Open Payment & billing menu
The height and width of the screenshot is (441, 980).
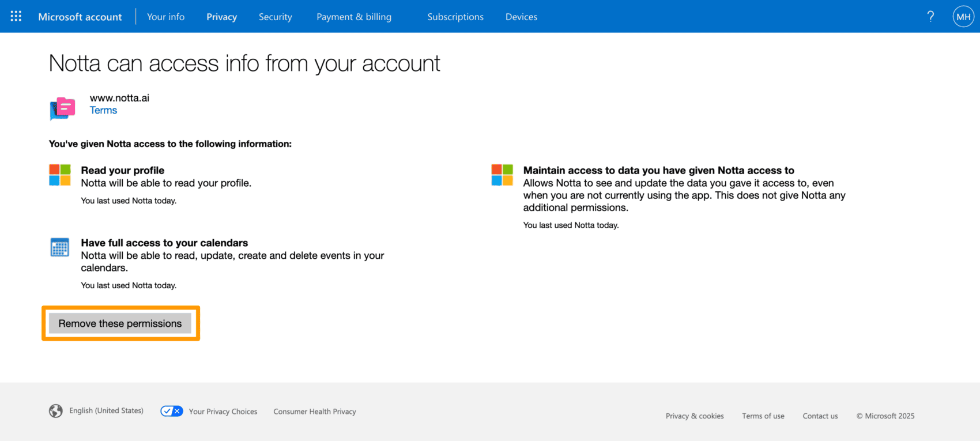pyautogui.click(x=354, y=17)
